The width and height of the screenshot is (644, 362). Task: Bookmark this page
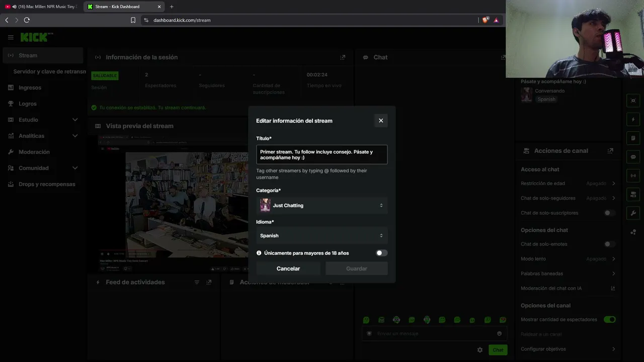tap(133, 20)
